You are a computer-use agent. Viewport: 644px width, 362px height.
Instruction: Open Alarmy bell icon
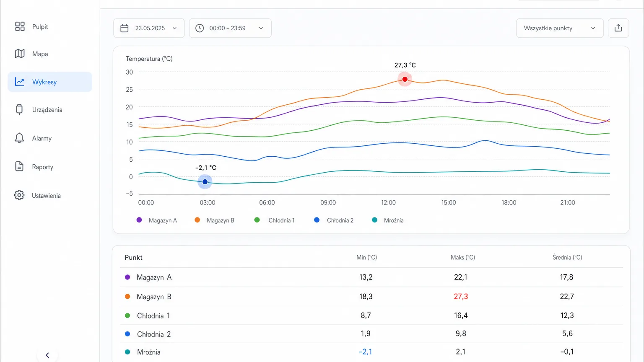[19, 138]
